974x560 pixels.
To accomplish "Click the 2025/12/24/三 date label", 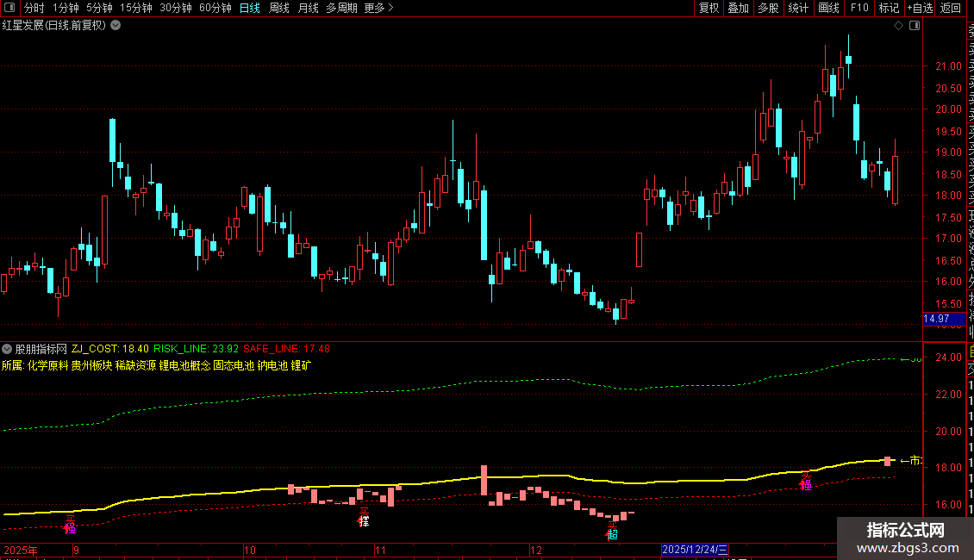I will coord(695,550).
